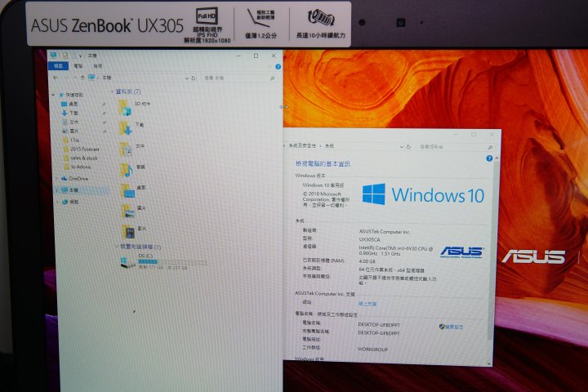Select 4.00 GB RAM value
The height and width of the screenshot is (392, 588).
pos(367,261)
